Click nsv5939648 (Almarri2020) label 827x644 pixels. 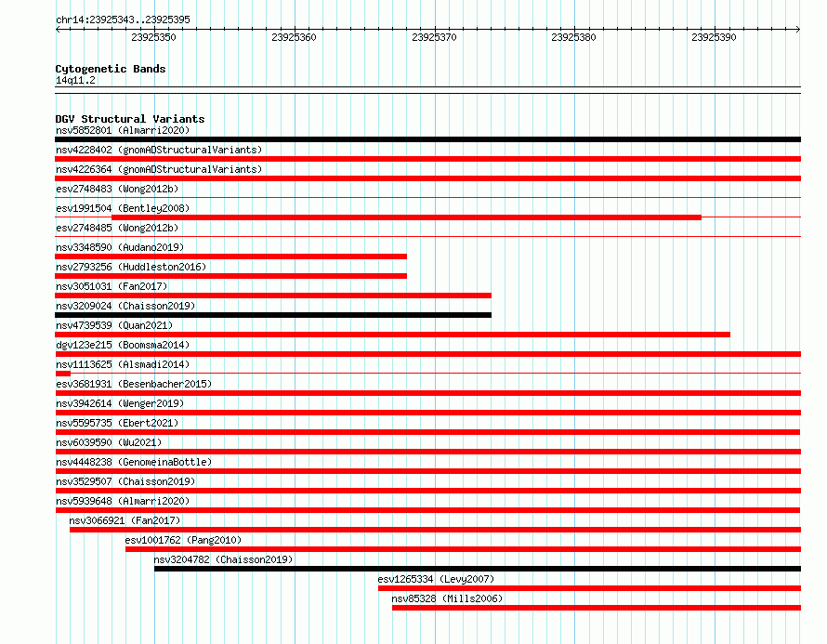click(x=123, y=501)
